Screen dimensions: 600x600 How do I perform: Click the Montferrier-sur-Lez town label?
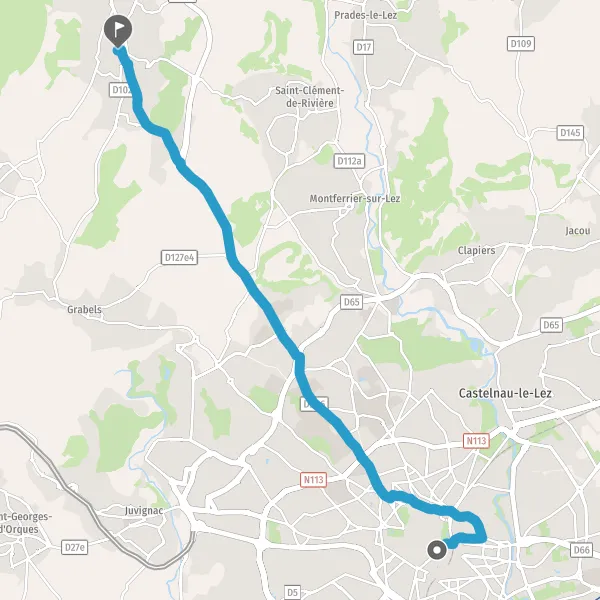(x=355, y=199)
